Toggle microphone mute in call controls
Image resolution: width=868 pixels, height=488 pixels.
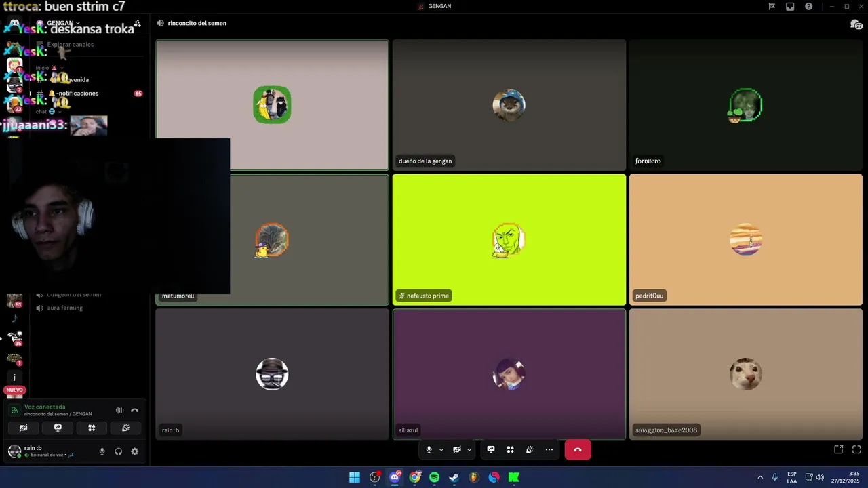pos(429,449)
